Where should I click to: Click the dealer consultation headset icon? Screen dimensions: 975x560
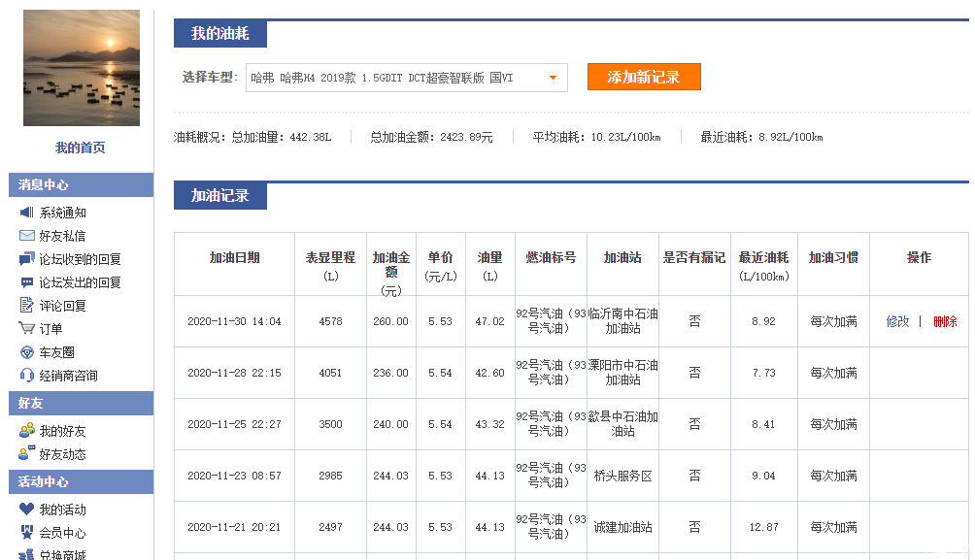[26, 376]
